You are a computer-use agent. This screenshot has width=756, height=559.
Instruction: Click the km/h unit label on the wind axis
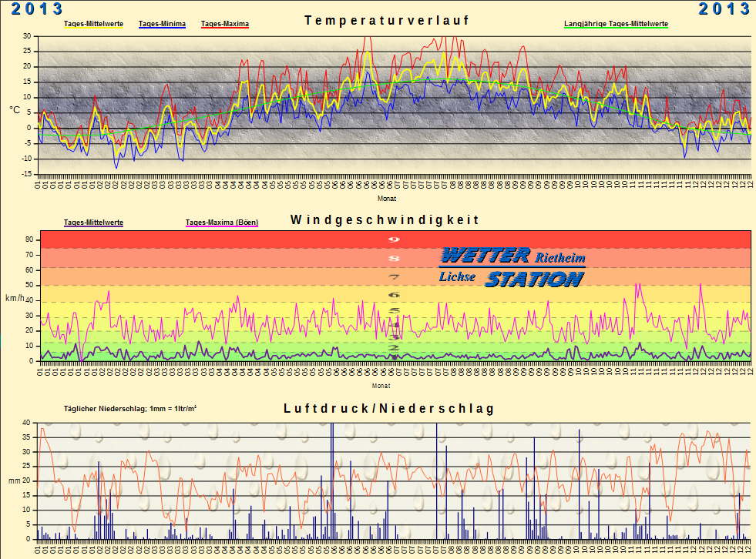pos(15,298)
